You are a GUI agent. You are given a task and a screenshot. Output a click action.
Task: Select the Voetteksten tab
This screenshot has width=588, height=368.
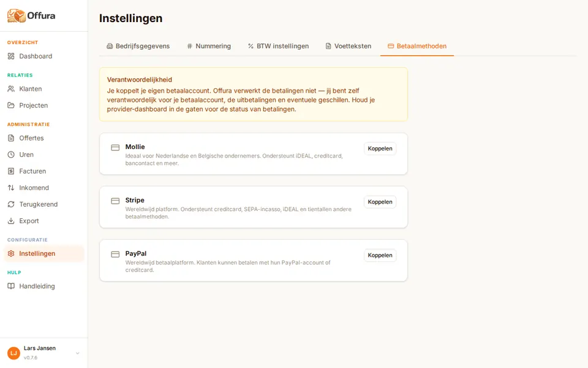(x=349, y=46)
